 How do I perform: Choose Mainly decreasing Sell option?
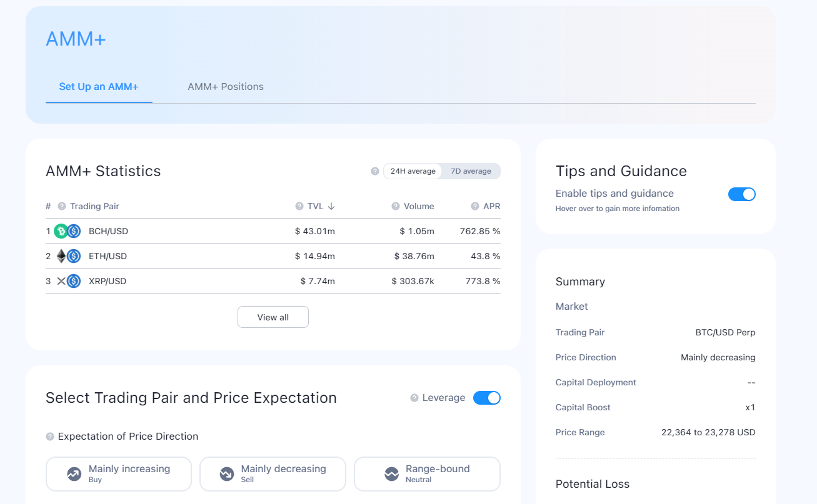coord(273,474)
